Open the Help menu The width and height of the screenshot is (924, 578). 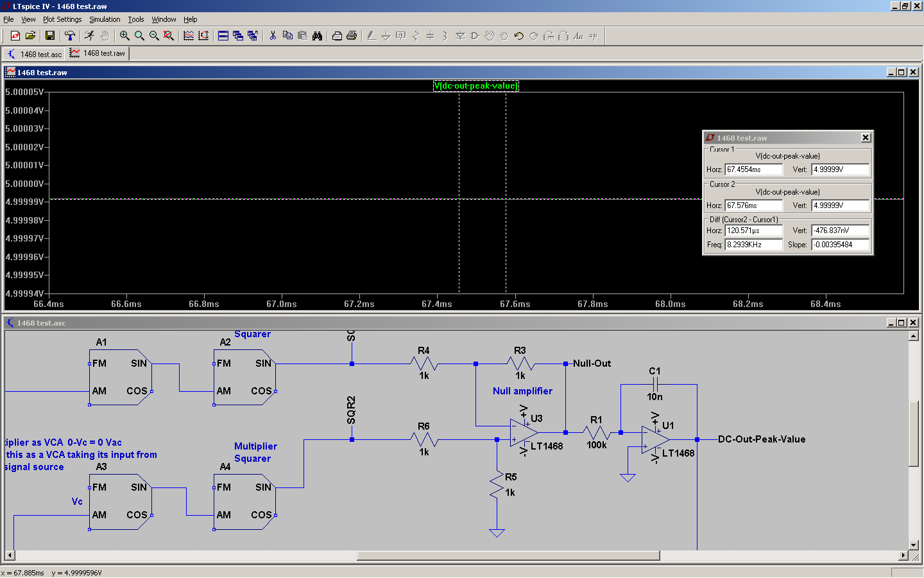point(191,19)
